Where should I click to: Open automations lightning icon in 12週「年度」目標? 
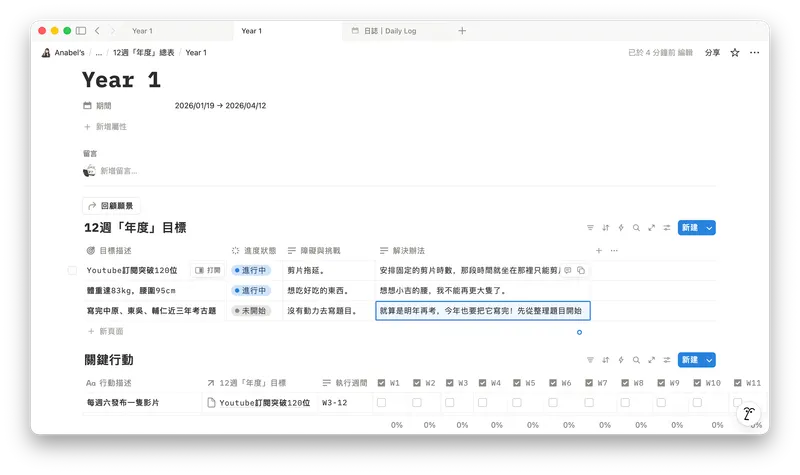click(x=621, y=228)
